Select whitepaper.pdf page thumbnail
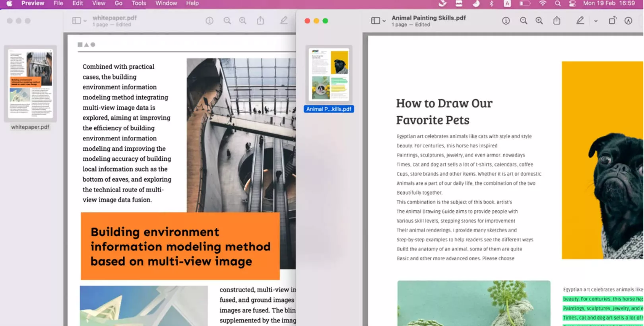Viewport: 644px width, 326px height. tap(31, 83)
